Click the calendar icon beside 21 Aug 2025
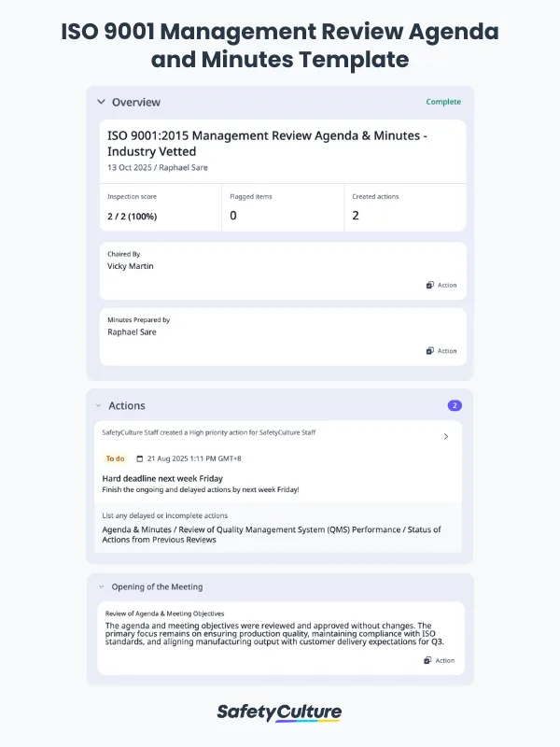 click(x=140, y=459)
